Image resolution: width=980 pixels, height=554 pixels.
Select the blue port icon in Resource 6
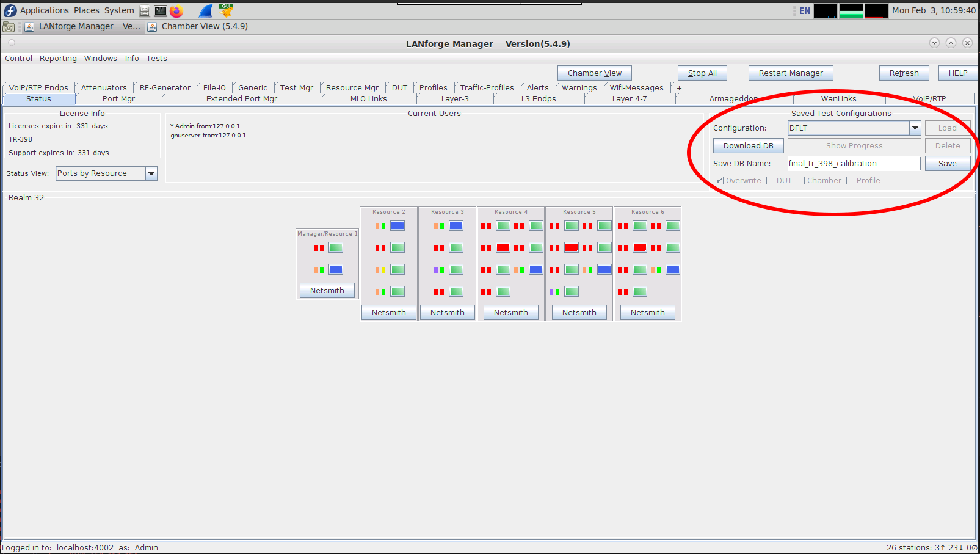click(673, 269)
